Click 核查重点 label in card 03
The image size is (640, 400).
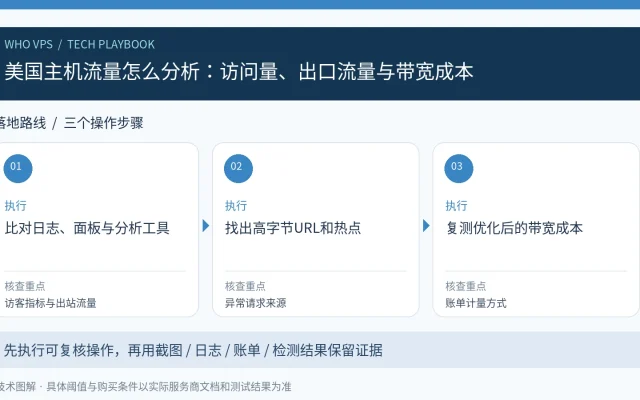[x=466, y=286]
